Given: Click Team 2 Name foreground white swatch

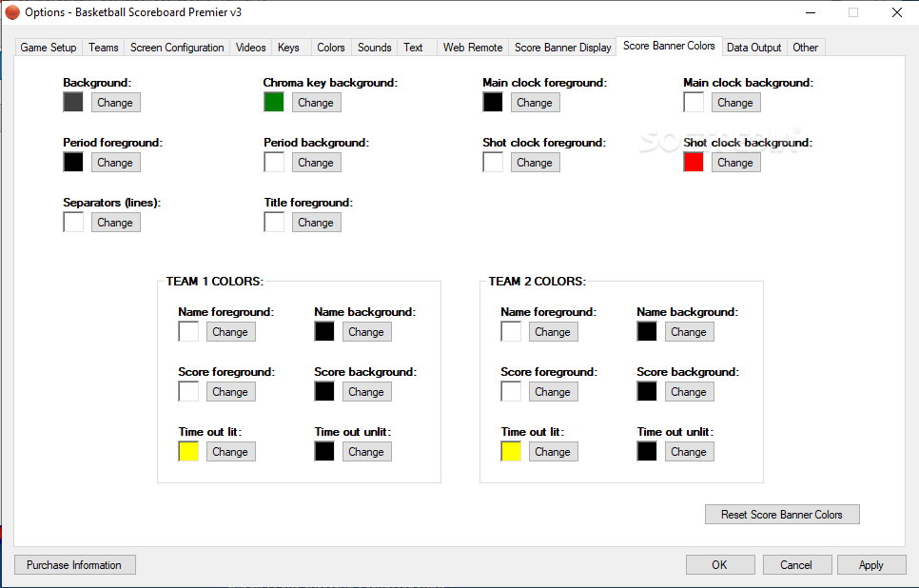Looking at the screenshot, I should click(x=511, y=332).
